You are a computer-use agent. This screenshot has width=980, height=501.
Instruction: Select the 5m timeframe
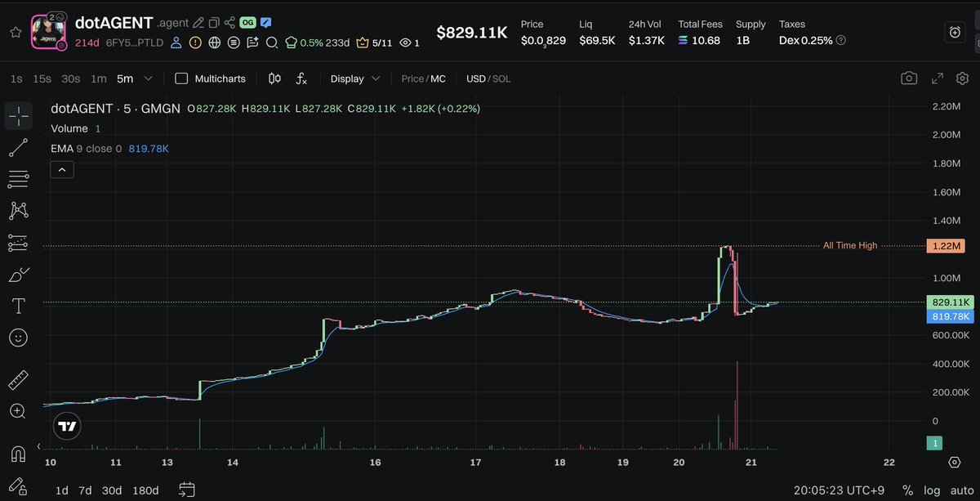tap(125, 78)
